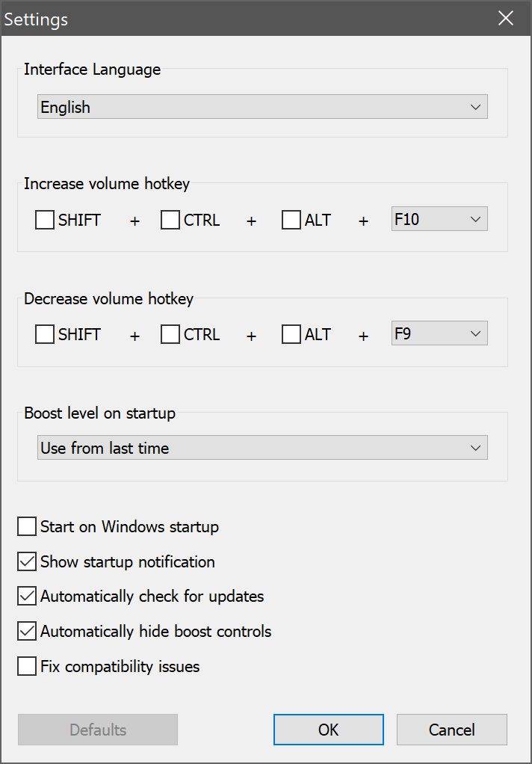Expand the F10 key dropdown
The width and height of the screenshot is (532, 764).
[439, 219]
